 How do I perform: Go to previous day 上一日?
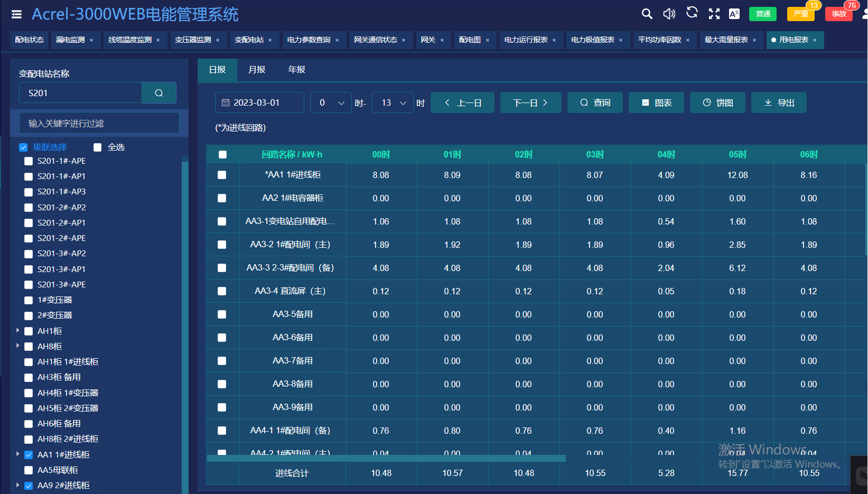pos(463,102)
